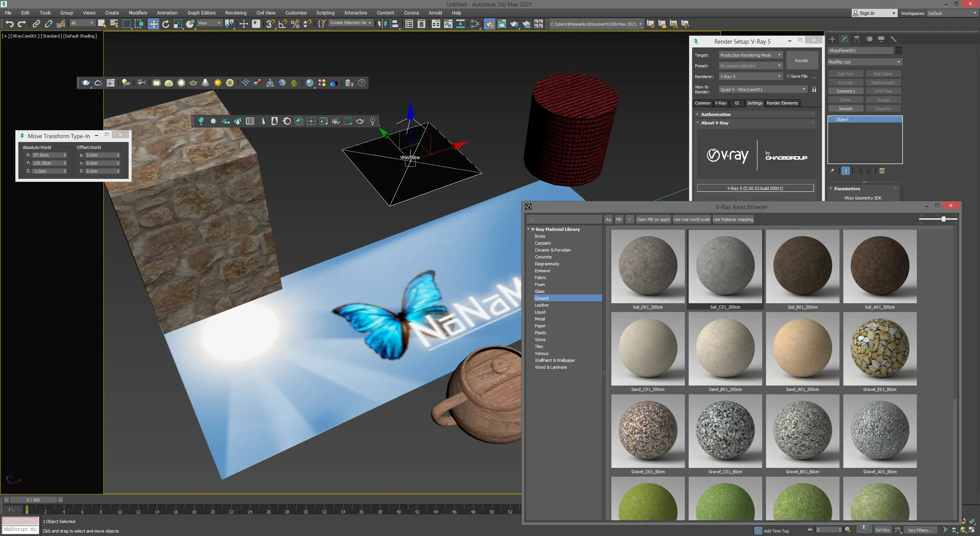The width and height of the screenshot is (980, 536).
Task: Click the VRay teapot toolbar icon
Action: [86, 83]
